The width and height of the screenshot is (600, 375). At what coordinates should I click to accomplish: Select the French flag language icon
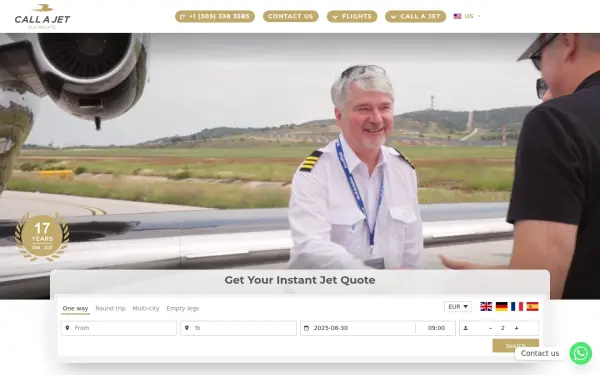(517, 307)
